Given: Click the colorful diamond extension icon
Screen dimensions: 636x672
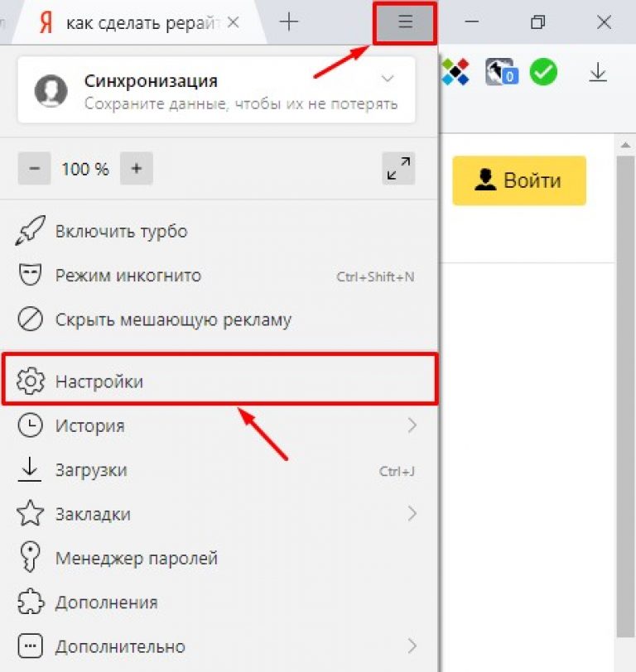Looking at the screenshot, I should point(455,71).
